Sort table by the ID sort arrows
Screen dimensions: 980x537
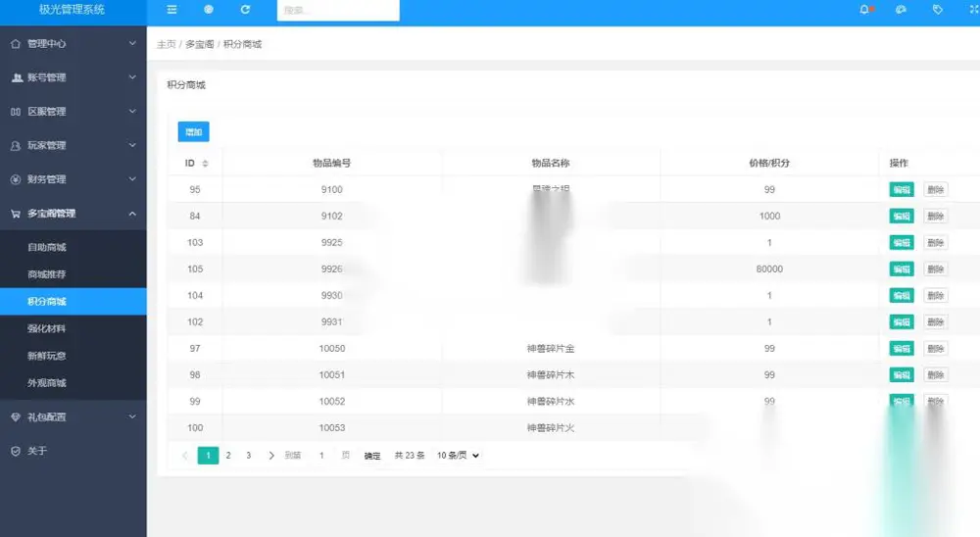(x=205, y=164)
